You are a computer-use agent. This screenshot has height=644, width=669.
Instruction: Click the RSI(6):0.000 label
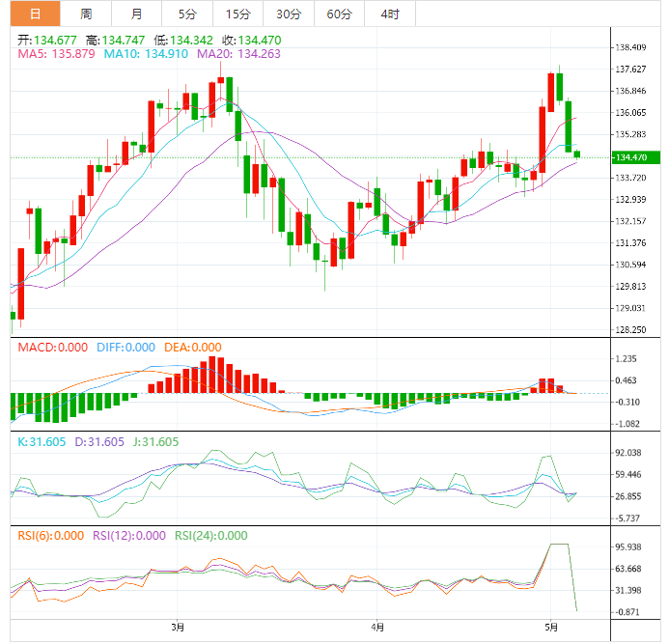[x=51, y=536]
